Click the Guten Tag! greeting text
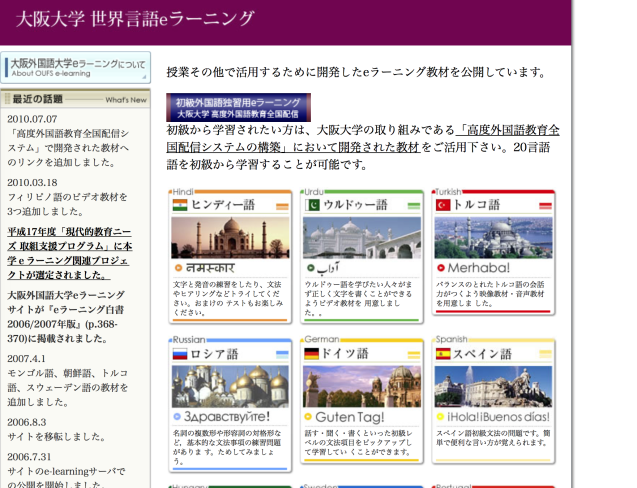Screen dimensions: 637x488 coord(349,417)
